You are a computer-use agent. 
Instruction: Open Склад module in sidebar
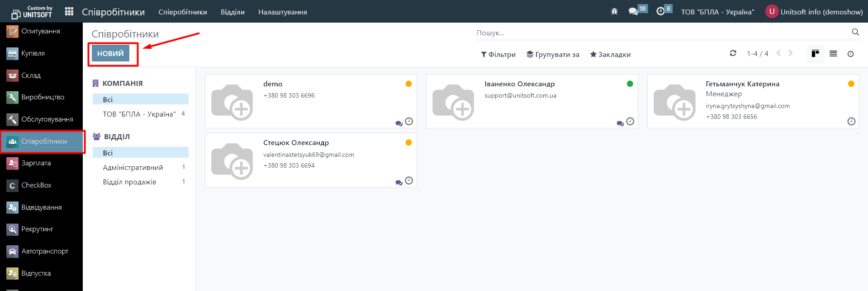31,75
